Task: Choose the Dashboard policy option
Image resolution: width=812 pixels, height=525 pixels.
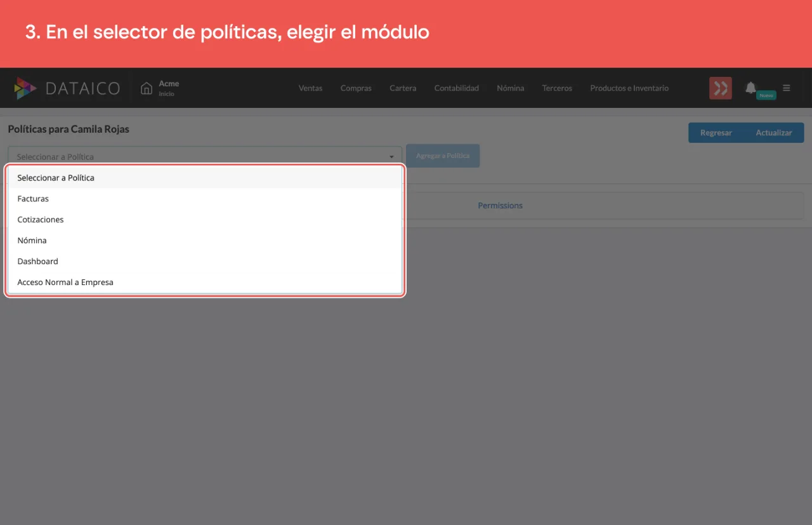Action: pyautogui.click(x=205, y=262)
